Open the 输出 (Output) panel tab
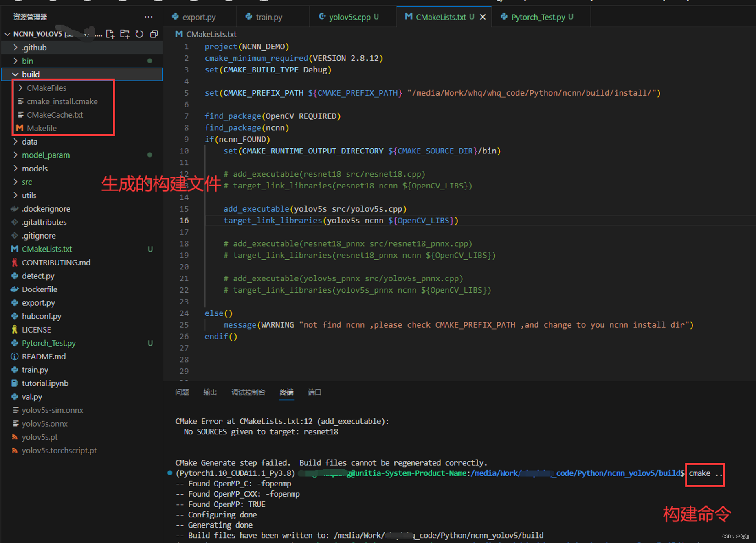This screenshot has height=543, width=756. [x=210, y=392]
